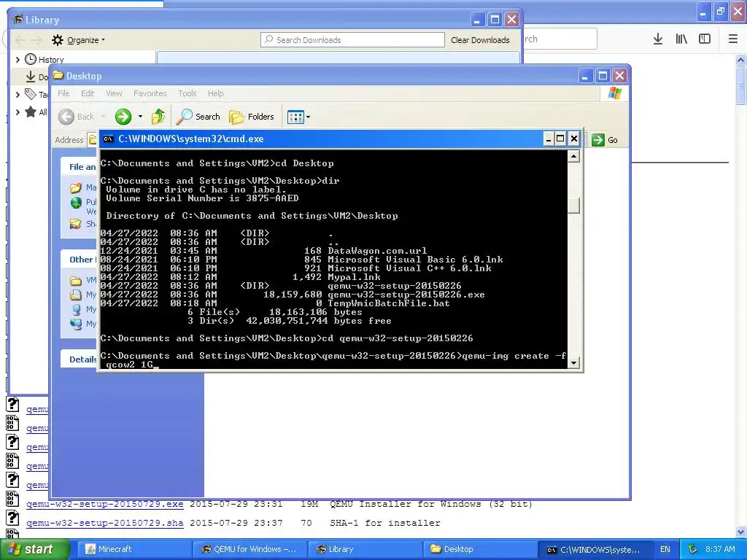This screenshot has width=747, height=560.
Task: Click the browser page scrollbar up arrow
Action: click(x=741, y=60)
